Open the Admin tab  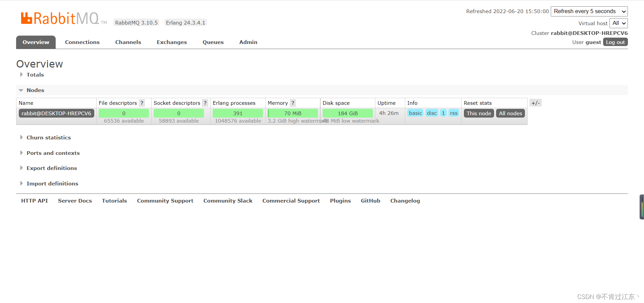[248, 42]
